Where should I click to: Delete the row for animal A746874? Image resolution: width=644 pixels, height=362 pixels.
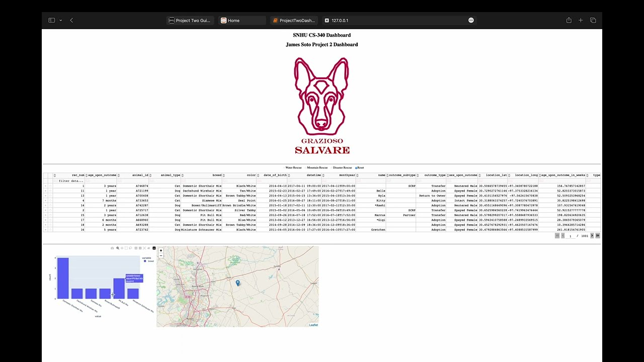pyautogui.click(x=45, y=186)
